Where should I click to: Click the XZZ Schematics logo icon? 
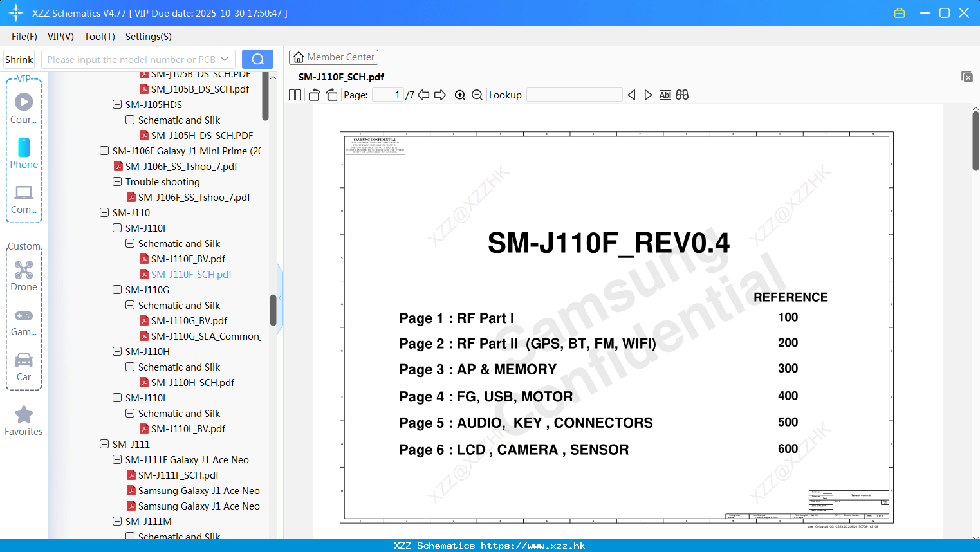[x=16, y=13]
